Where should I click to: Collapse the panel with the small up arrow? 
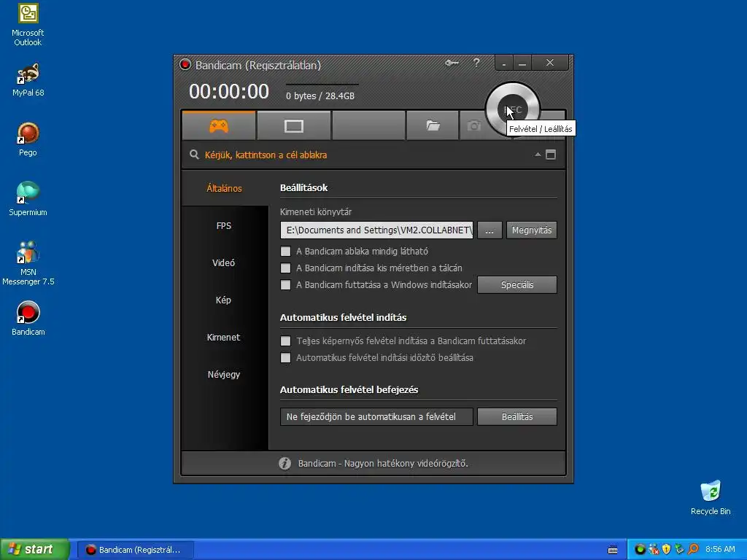(538, 155)
